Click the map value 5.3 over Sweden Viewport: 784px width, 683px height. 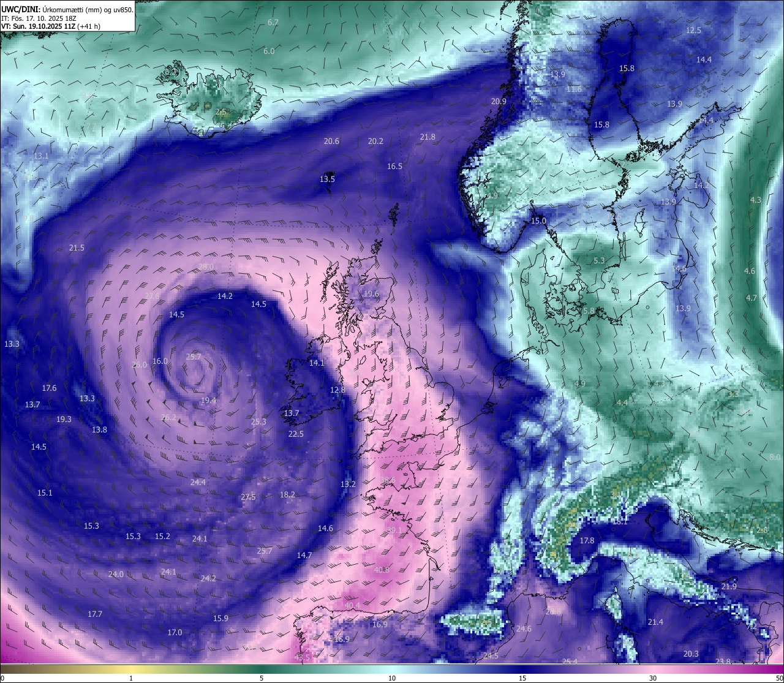tap(599, 260)
